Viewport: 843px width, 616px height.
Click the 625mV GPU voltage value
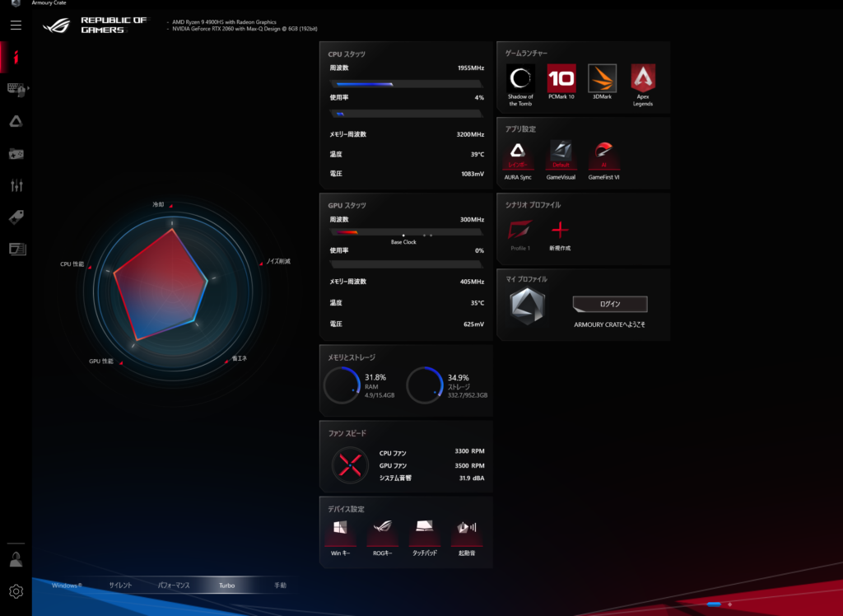[473, 324]
